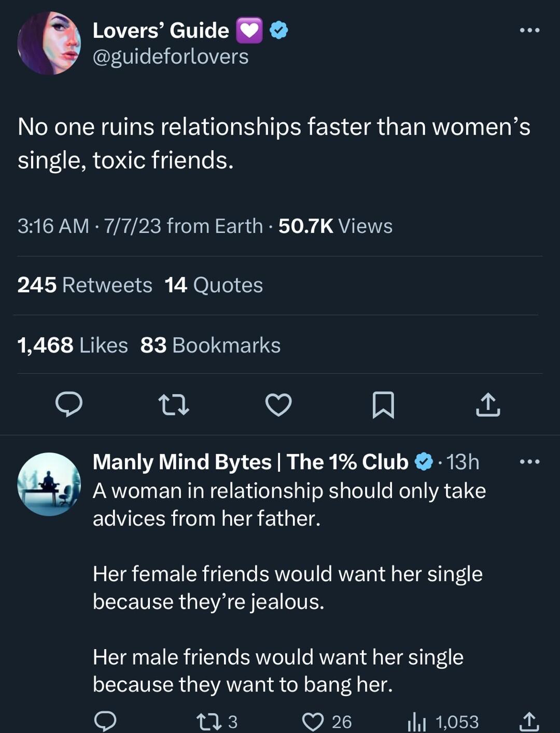Select the retweet icon on the main tweet
Screen dimensions: 560x733
click(x=173, y=406)
